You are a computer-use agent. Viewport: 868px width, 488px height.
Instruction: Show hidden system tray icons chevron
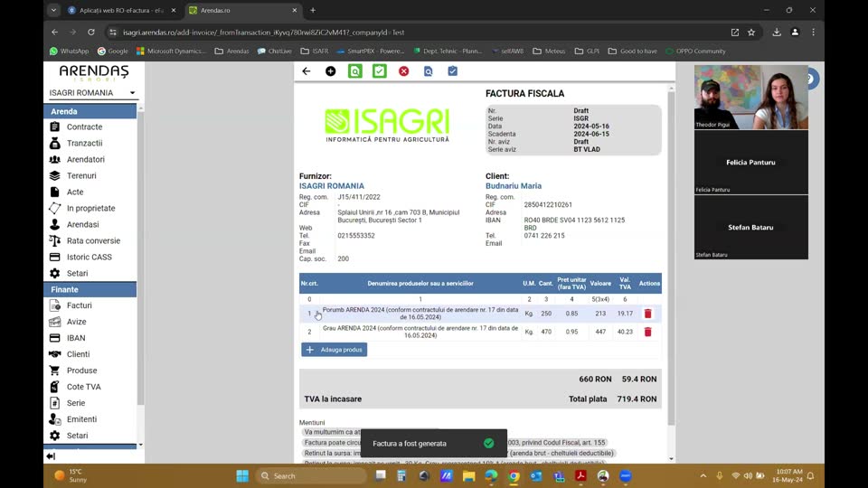click(703, 476)
